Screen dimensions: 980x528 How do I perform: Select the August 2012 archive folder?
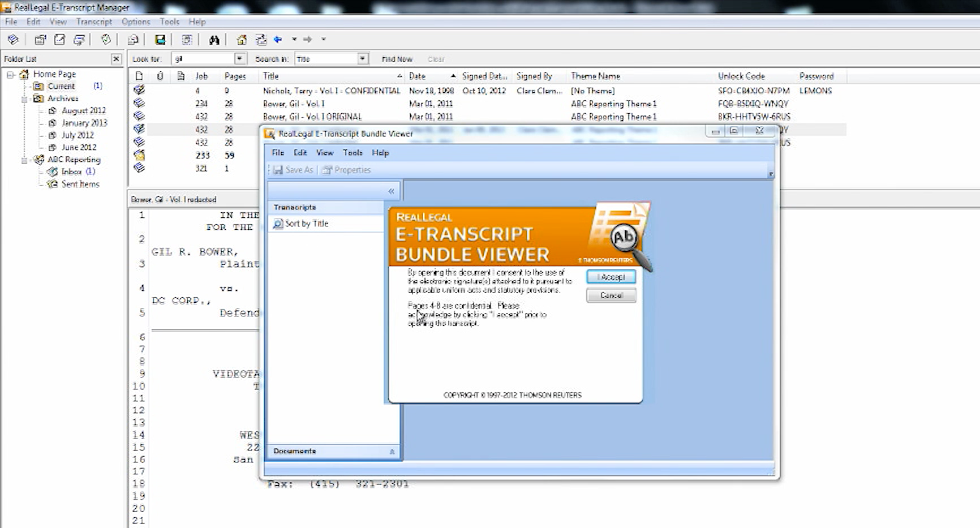83,110
